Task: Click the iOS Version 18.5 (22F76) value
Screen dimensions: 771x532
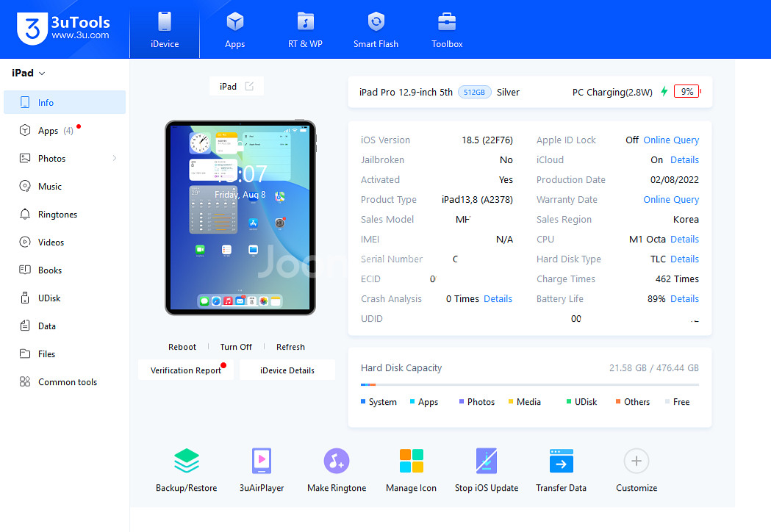Action: click(x=487, y=140)
